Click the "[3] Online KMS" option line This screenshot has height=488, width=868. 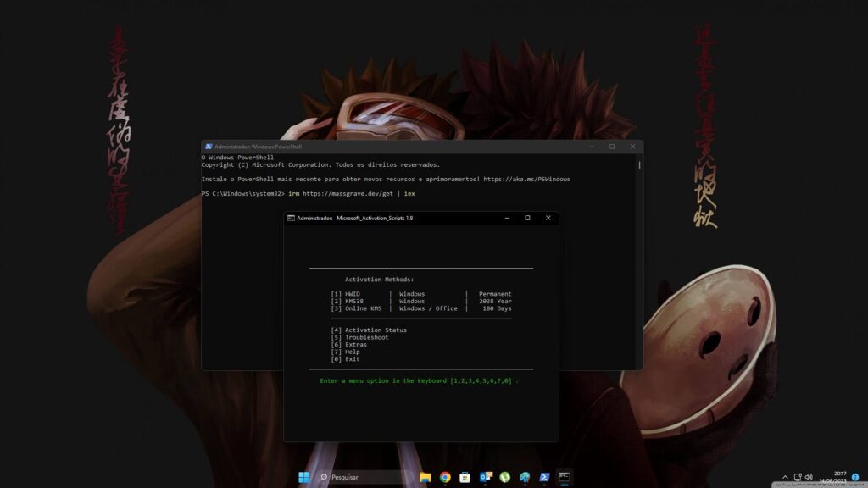421,308
